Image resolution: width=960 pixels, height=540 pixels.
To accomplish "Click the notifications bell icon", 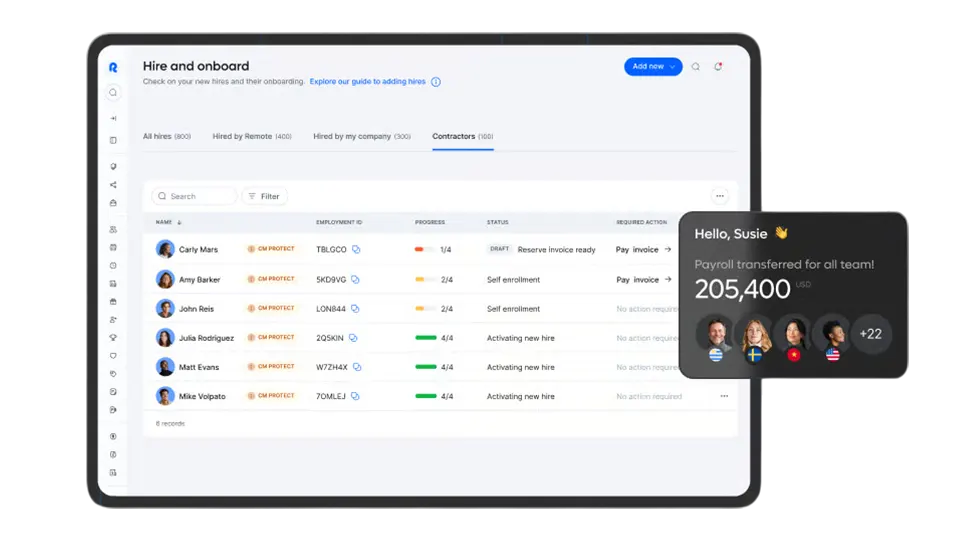I will click(717, 67).
